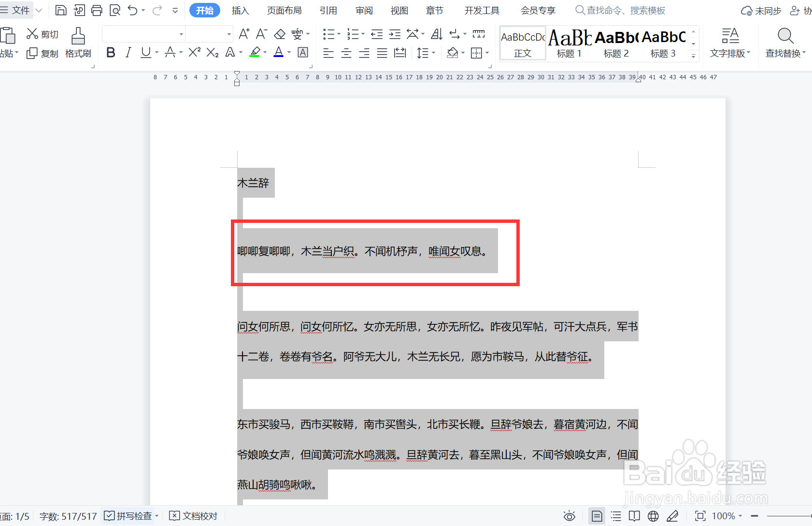Expand bullet list style dropdown
The width and height of the screenshot is (812, 526).
pos(339,34)
